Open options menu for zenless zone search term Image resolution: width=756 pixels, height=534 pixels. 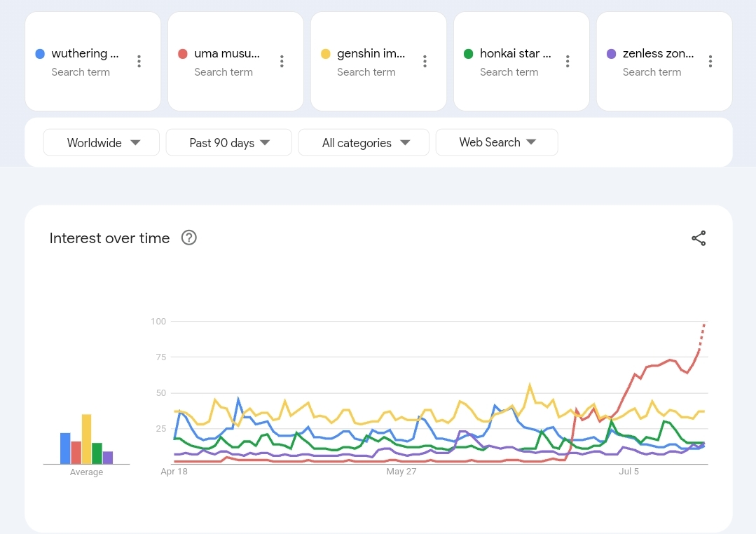tap(710, 61)
